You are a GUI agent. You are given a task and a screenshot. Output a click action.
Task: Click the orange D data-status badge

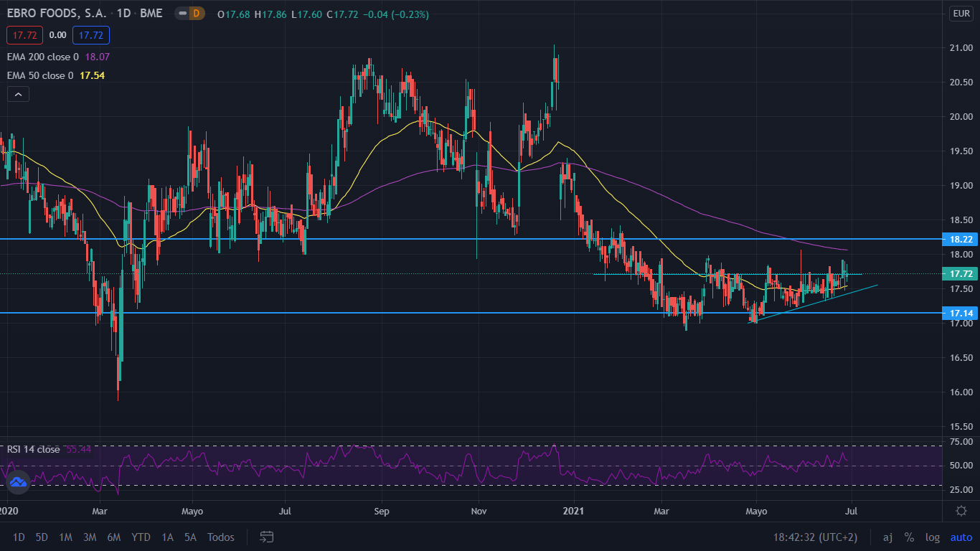[197, 14]
